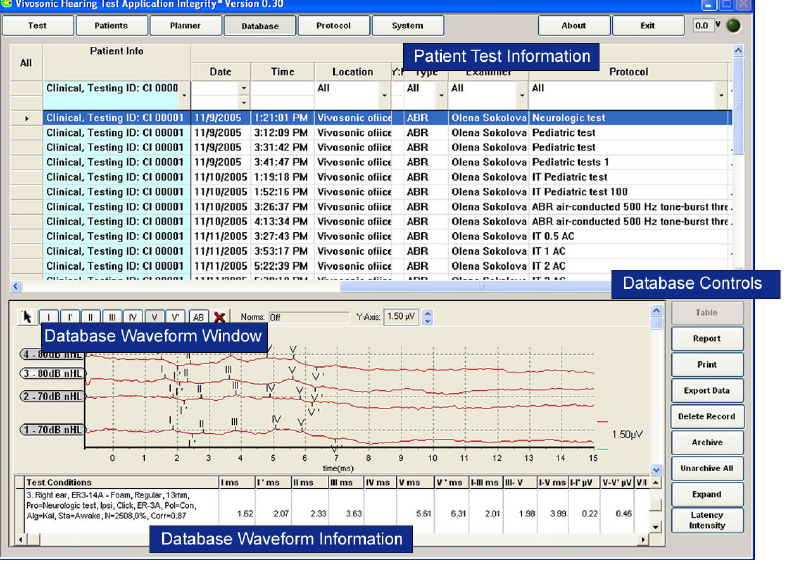The height and width of the screenshot is (564, 792).
Task: Open the Protocol filter dropdown
Action: [721, 95]
